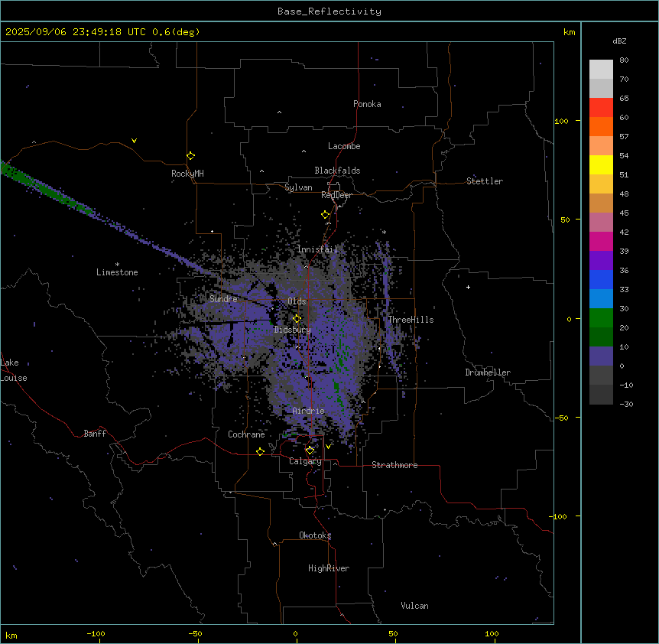659x644 pixels.
Task: Click the 50 tick label on the right axis
Action: click(x=565, y=220)
